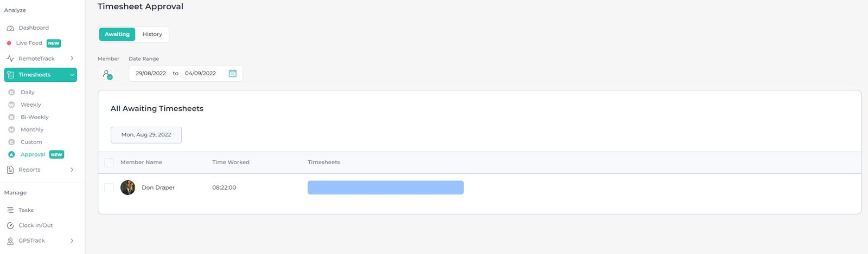This screenshot has height=254, width=868.
Task: Click the Clock In/Out icon
Action: pyautogui.click(x=10, y=225)
